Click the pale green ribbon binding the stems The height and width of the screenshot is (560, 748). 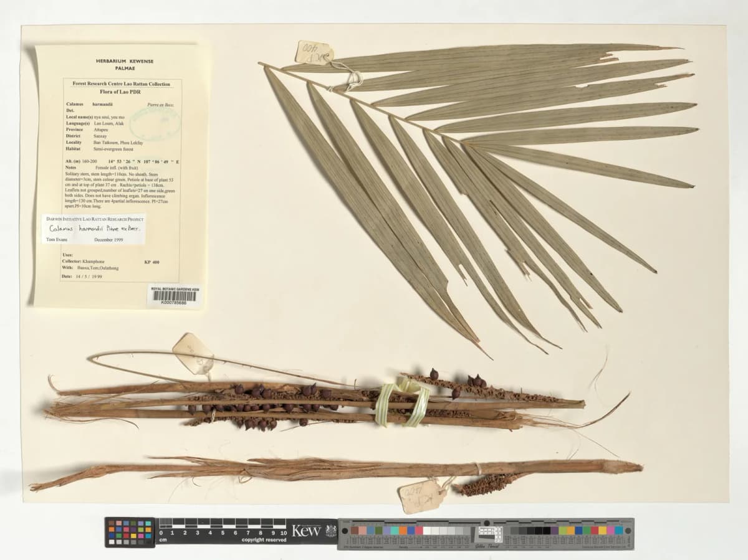click(402, 402)
